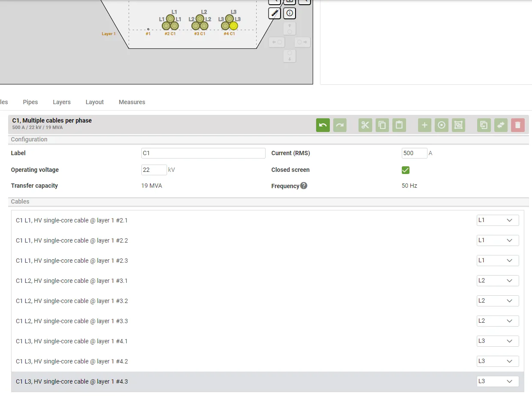Toggle the Closed screen checkbox
The width and height of the screenshot is (532, 396).
coord(406,170)
